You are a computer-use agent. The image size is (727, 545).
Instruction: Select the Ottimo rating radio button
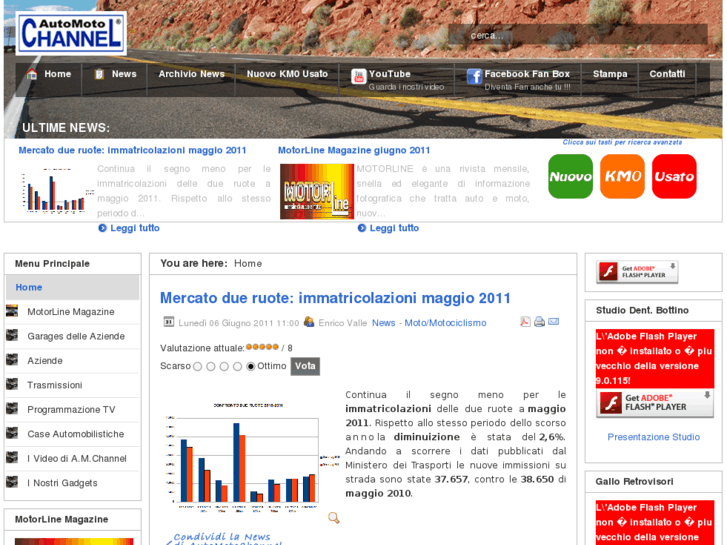(x=251, y=366)
